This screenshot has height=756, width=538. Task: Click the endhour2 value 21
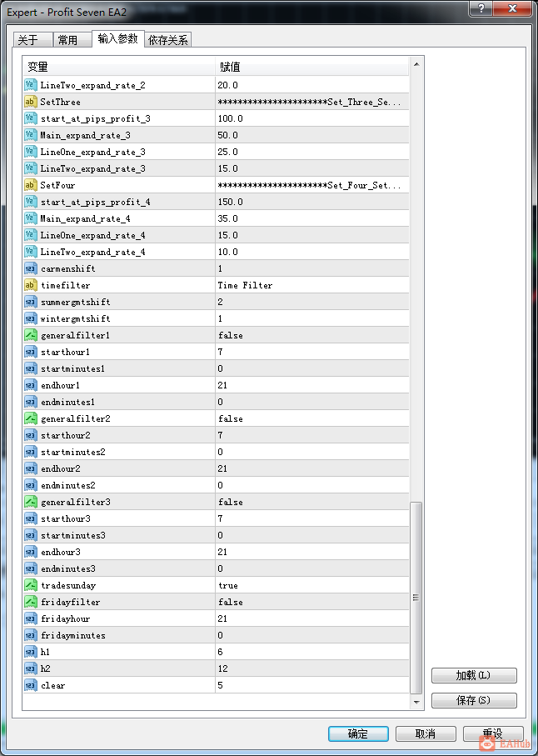pyautogui.click(x=222, y=468)
